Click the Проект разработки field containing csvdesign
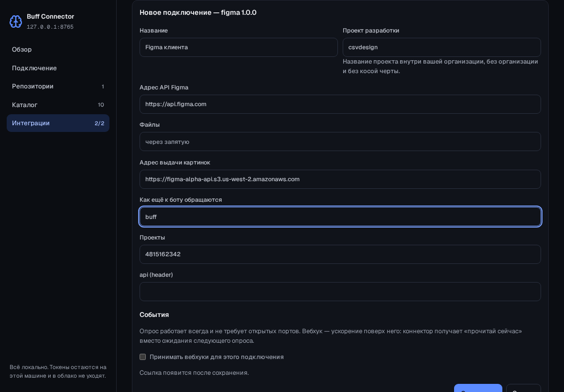The image size is (564, 392). (x=442, y=47)
